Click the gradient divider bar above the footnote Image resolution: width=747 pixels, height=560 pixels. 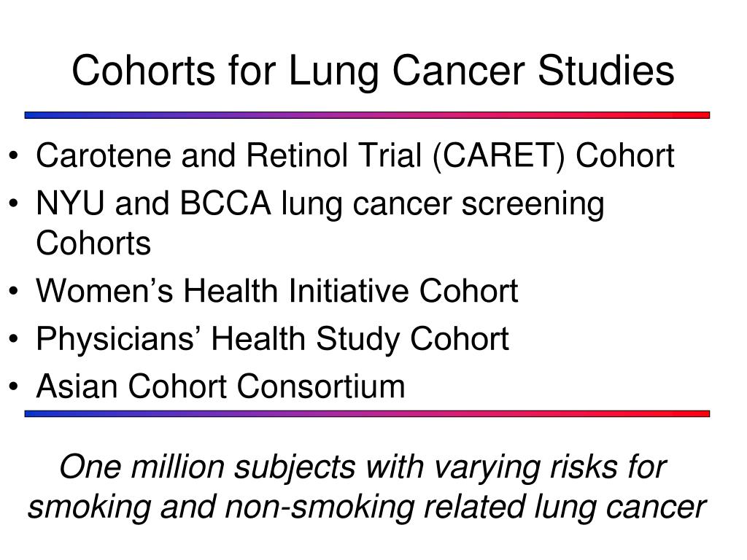point(368,414)
